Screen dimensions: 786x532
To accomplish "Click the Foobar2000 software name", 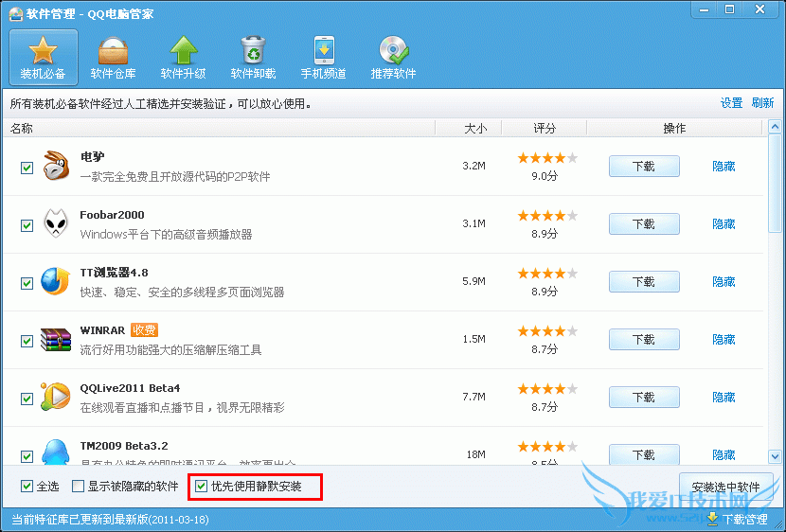I will [x=113, y=215].
